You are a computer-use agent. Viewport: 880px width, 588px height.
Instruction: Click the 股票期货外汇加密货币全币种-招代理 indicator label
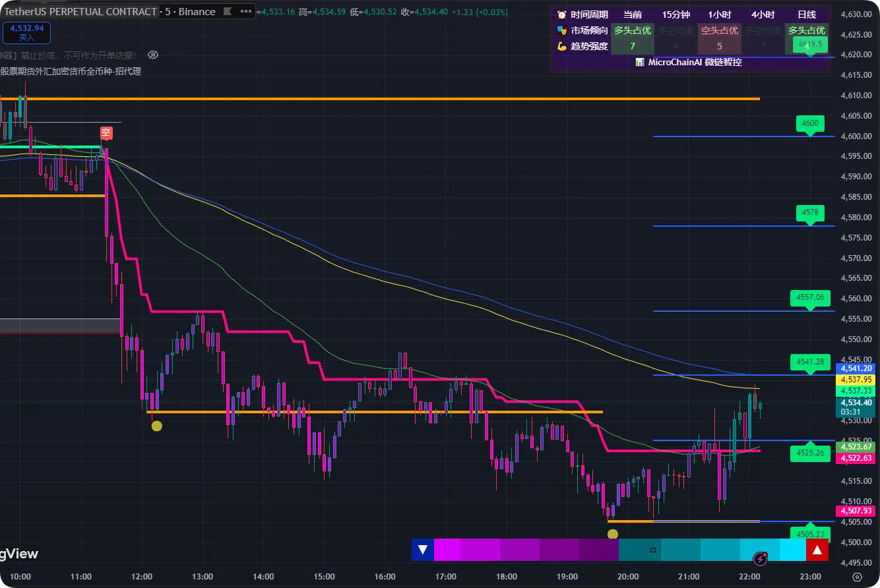point(71,71)
